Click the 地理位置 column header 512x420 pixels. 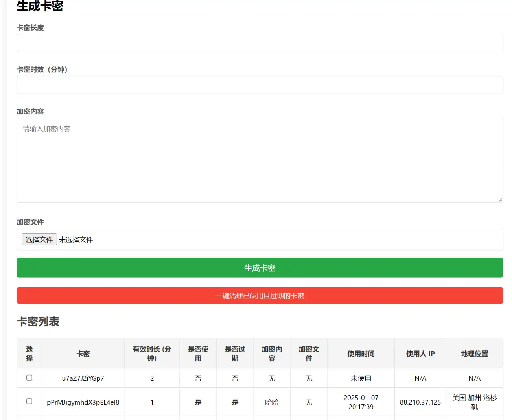point(474,353)
